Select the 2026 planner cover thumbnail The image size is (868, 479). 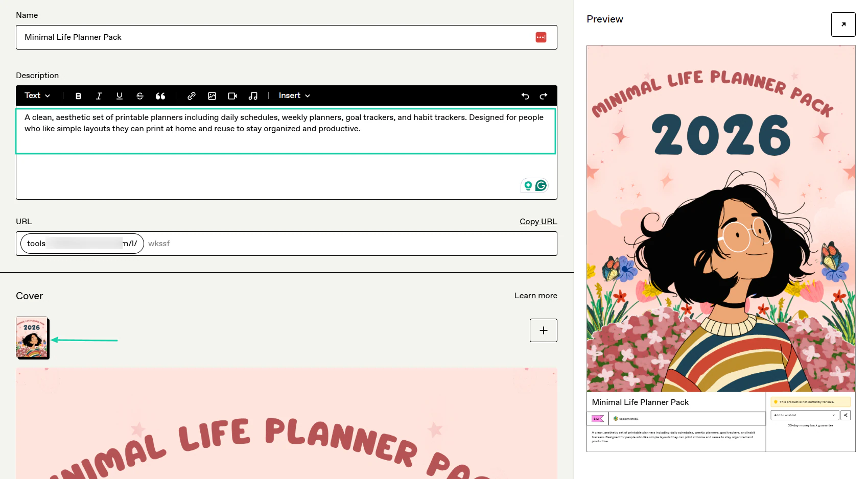[x=32, y=338]
